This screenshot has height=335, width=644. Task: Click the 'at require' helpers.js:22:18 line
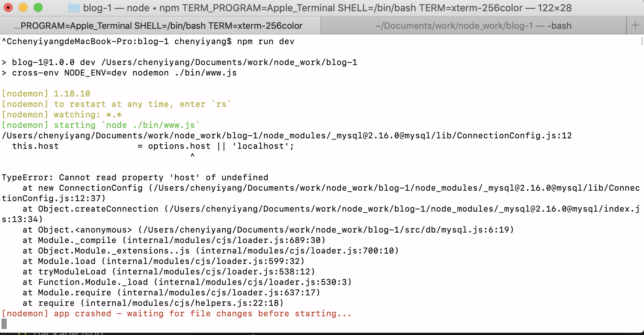pyautogui.click(x=153, y=303)
